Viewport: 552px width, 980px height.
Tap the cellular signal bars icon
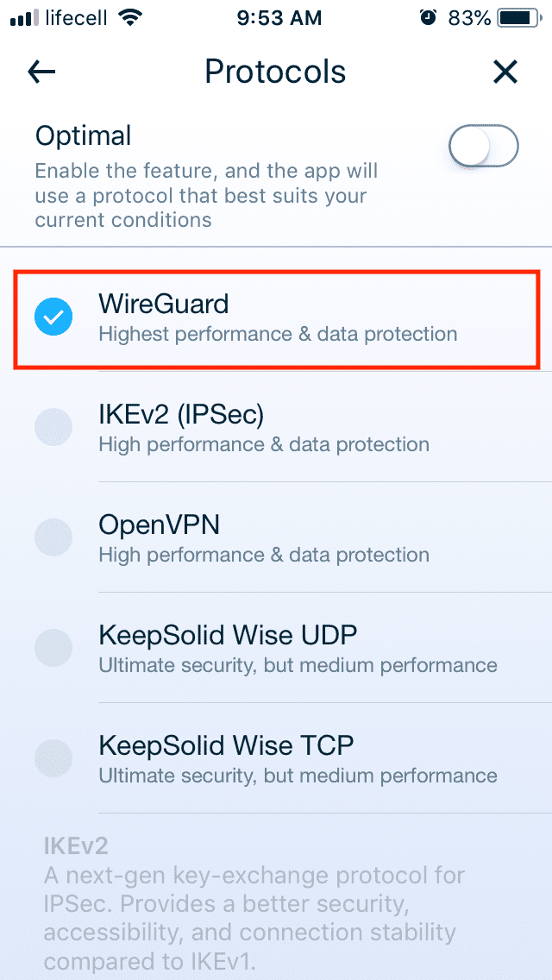coord(23,17)
